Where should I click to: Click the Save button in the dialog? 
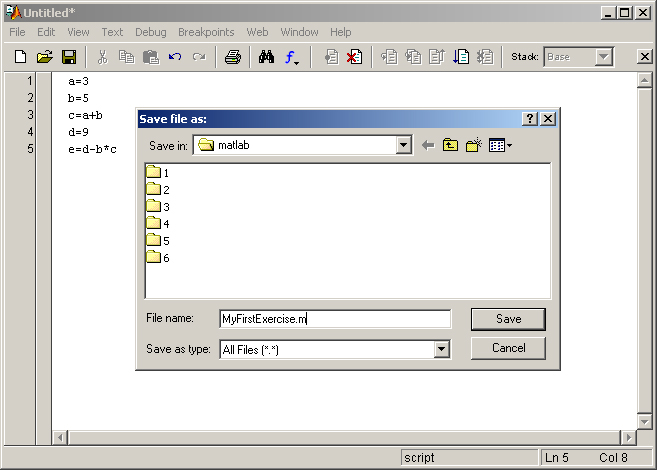click(x=508, y=319)
